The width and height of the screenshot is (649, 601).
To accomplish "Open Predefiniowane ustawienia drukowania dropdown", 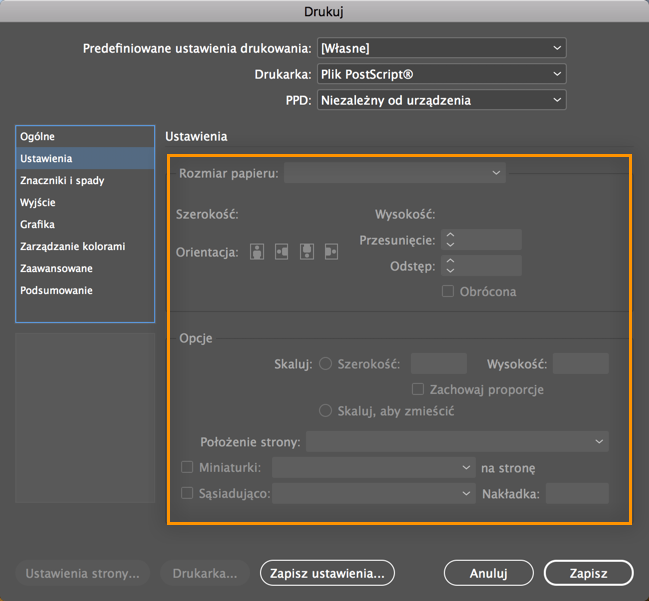I will tap(441, 48).
